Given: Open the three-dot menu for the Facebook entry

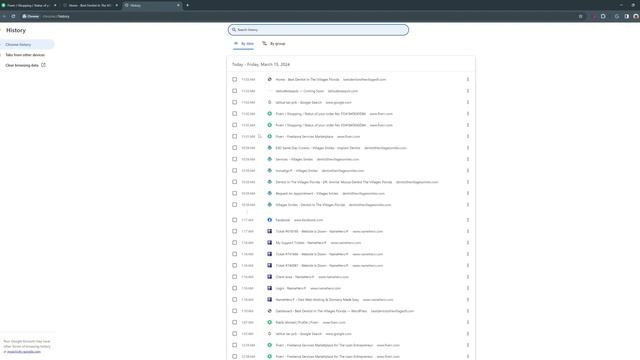Looking at the screenshot, I should [x=468, y=220].
